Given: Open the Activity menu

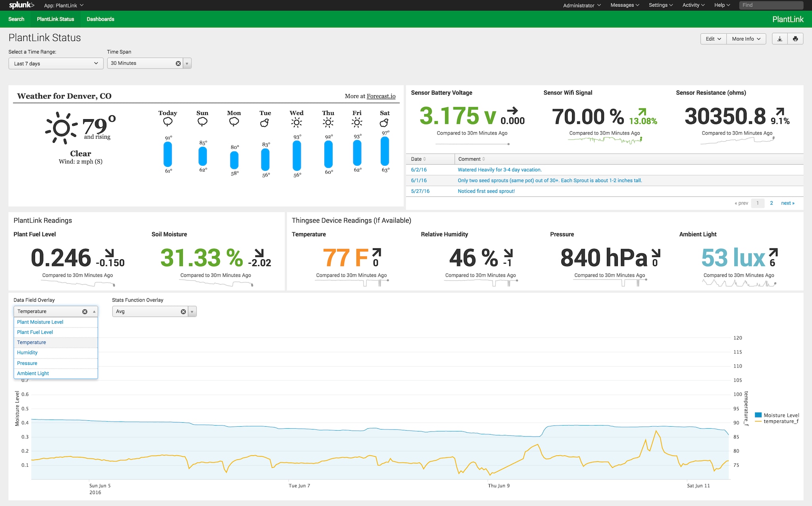Looking at the screenshot, I should coord(693,5).
